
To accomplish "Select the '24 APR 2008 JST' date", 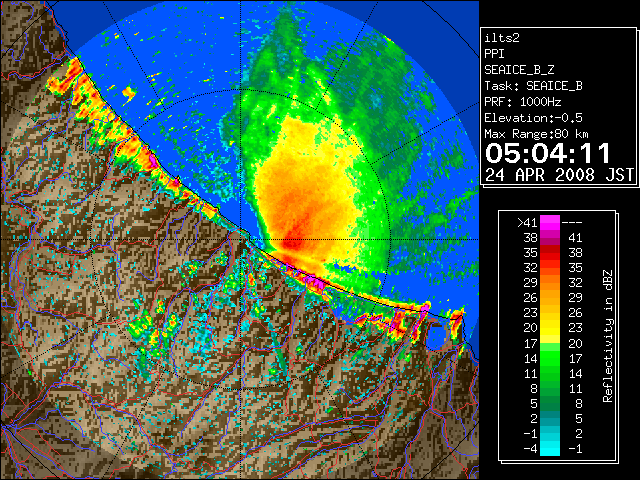I will point(559,175).
